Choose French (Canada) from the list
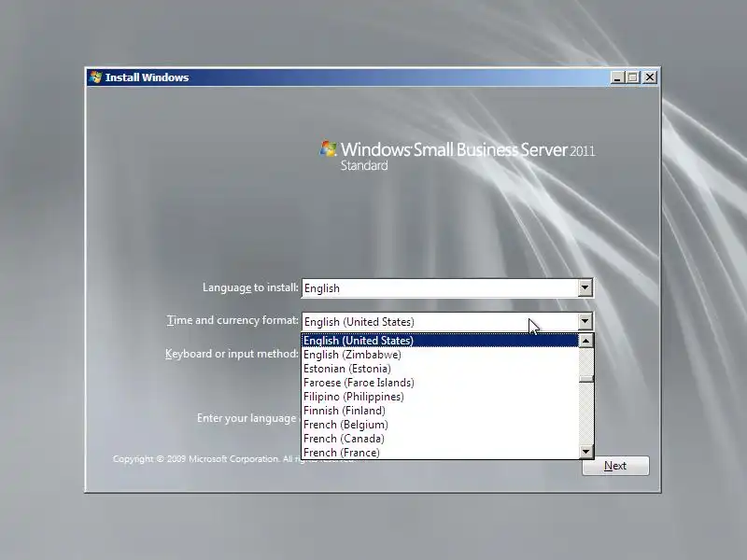The height and width of the screenshot is (560, 747). coord(440,439)
